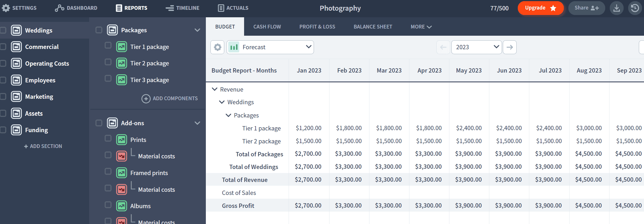Collapse the Packages group chevron
The image size is (644, 224).
click(x=197, y=30)
